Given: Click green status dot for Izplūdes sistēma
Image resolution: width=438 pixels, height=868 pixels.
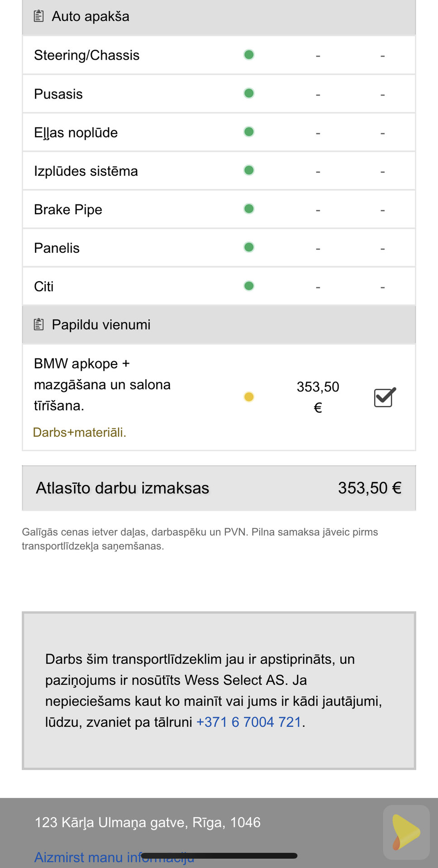Looking at the screenshot, I should click(249, 170).
